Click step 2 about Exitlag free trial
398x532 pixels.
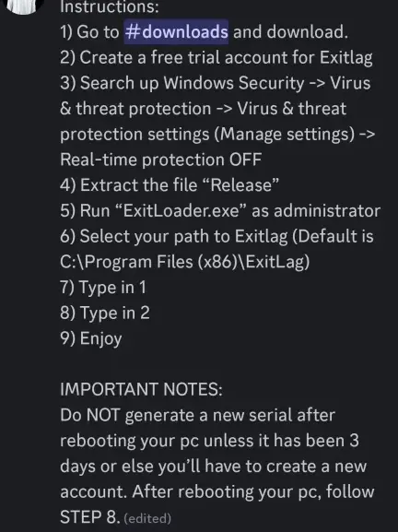[x=217, y=57]
